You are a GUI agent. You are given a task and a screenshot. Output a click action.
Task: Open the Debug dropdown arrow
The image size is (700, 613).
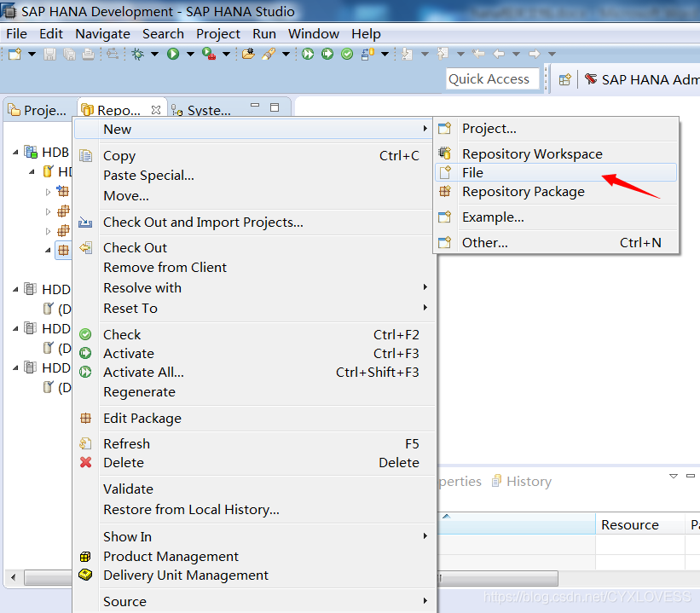tap(154, 54)
